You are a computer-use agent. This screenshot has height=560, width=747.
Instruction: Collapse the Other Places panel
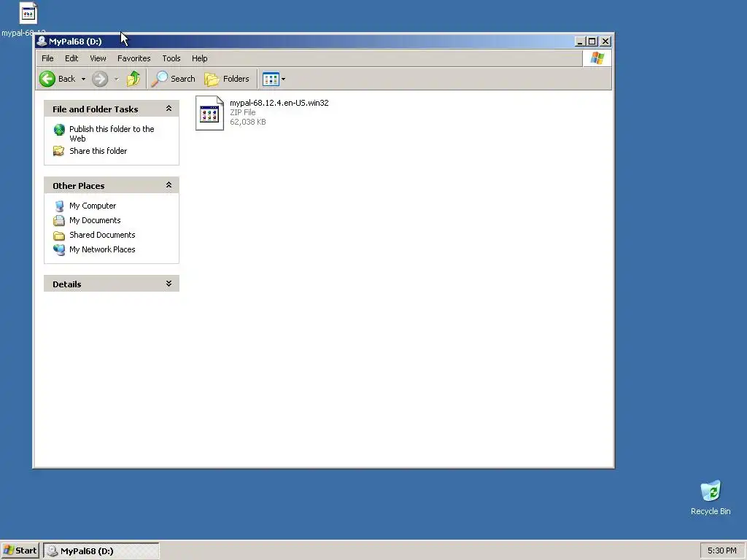coord(169,184)
